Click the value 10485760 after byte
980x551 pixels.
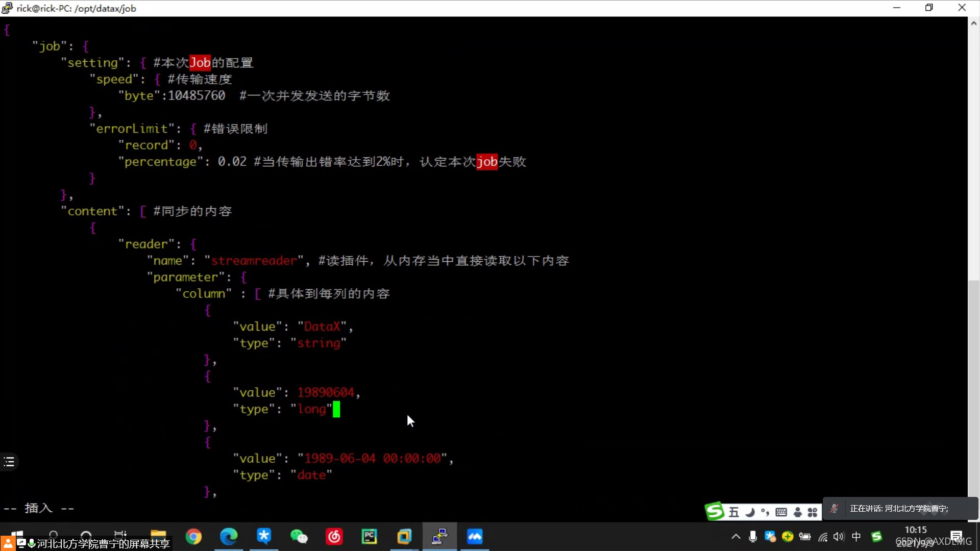coord(197,95)
